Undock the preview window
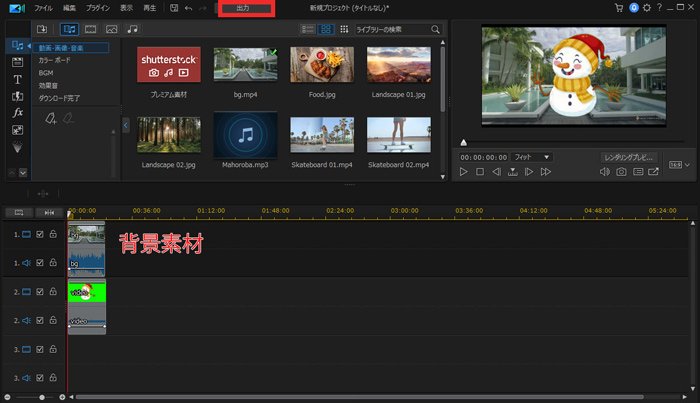Viewport: 700px width, 403px height. [654, 172]
